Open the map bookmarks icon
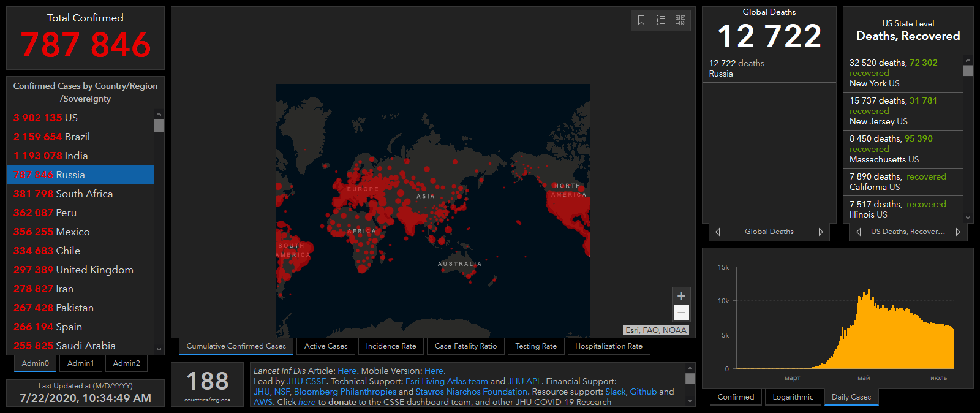Screen dimensions: 980x413 point(641,20)
